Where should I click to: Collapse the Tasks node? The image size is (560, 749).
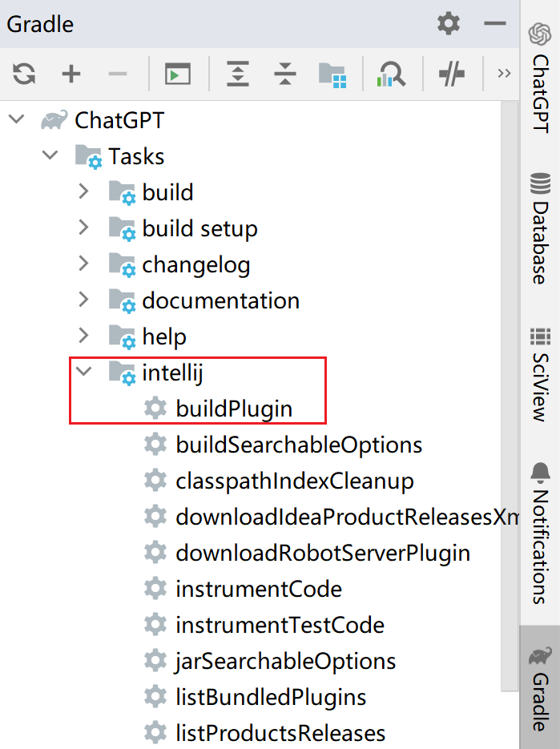(x=50, y=155)
